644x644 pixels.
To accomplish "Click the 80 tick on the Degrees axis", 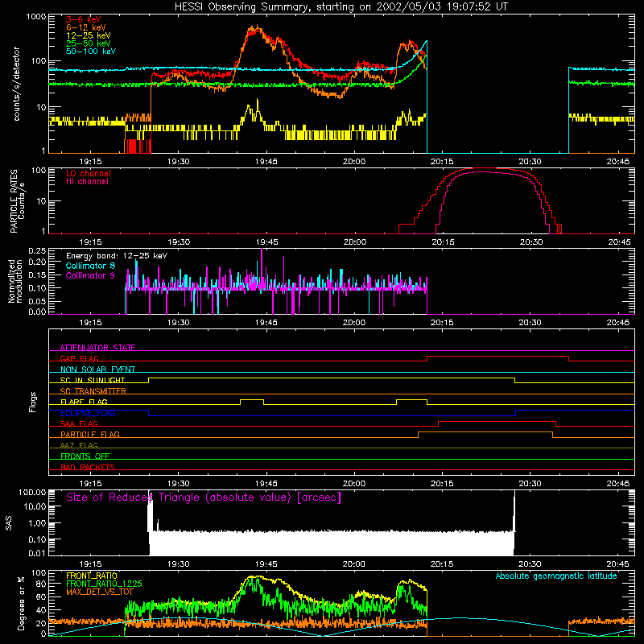I will 41,584.
